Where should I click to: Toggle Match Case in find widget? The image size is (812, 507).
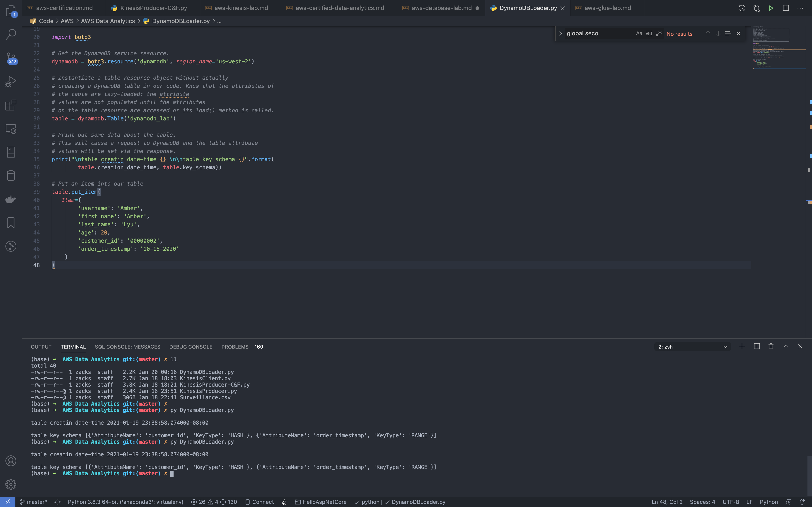pyautogui.click(x=639, y=33)
